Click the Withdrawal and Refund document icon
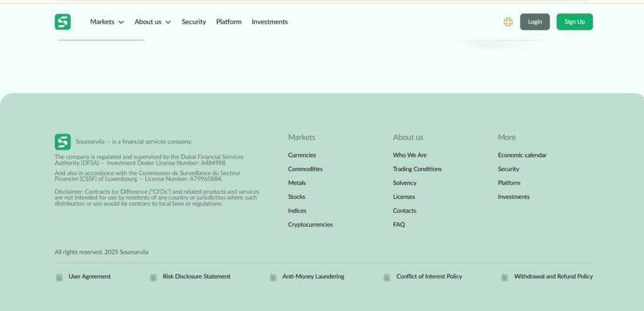The image size is (644, 311). pyautogui.click(x=504, y=277)
